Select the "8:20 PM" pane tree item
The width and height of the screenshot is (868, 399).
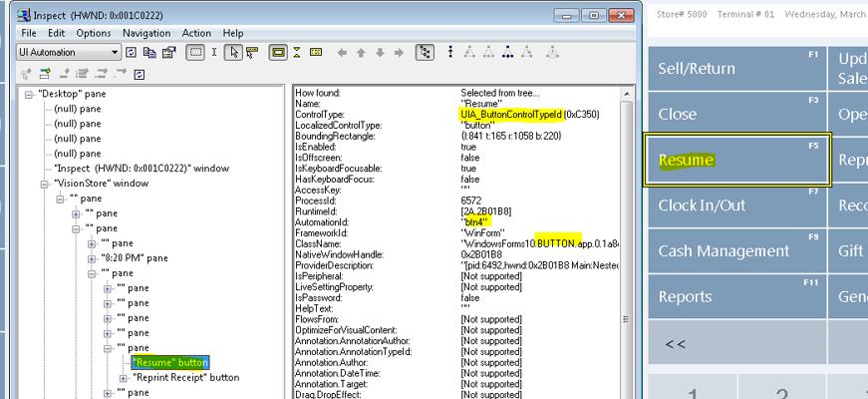tap(135, 258)
